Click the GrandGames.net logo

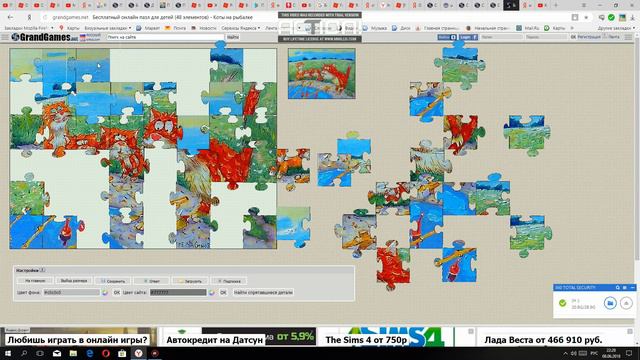tap(44, 37)
